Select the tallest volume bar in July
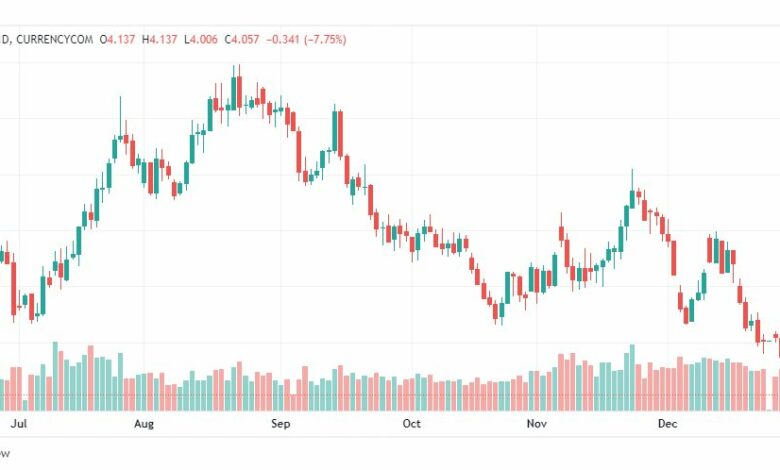This screenshot has height=470, width=780. pos(55,376)
